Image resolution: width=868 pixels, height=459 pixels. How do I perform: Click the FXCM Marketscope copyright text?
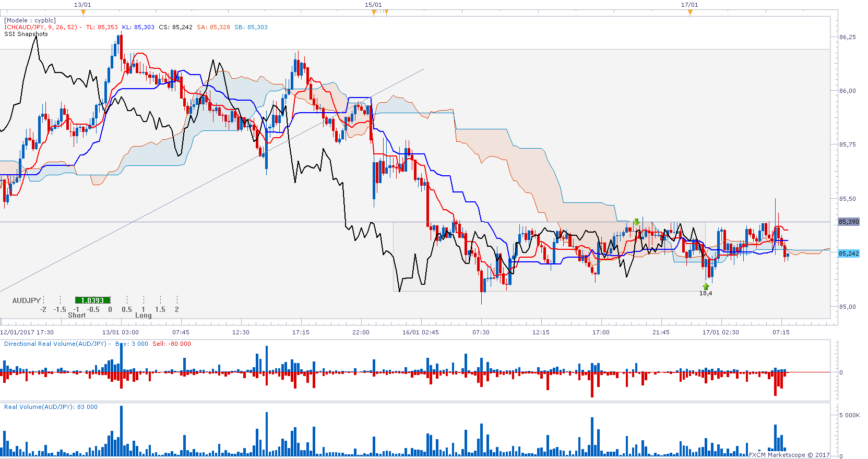click(789, 455)
